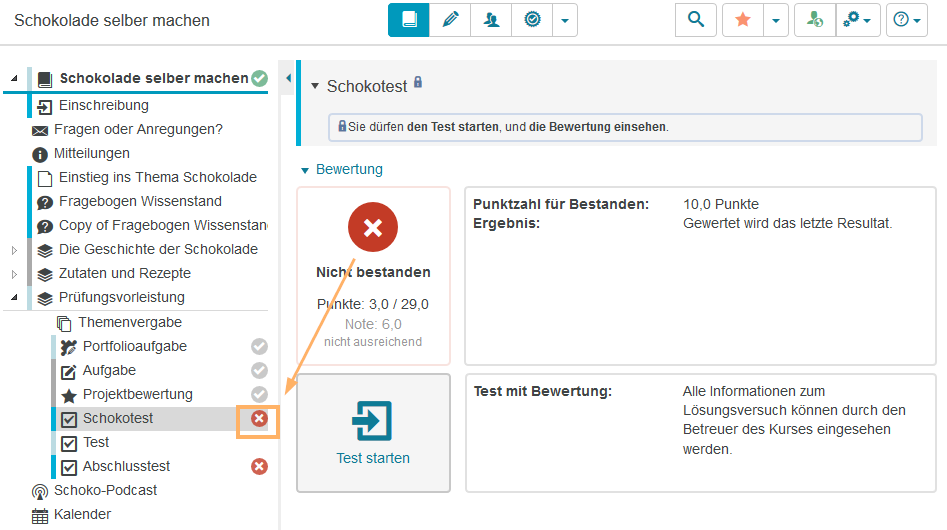947x530 pixels.
Task: Open Fragen oder Anregungen? item
Action: coord(138,129)
